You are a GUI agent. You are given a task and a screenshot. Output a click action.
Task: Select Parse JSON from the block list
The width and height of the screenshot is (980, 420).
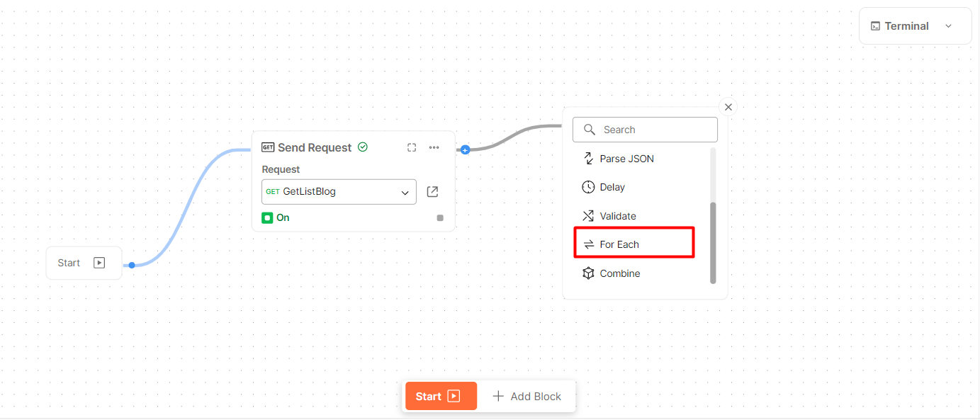626,159
